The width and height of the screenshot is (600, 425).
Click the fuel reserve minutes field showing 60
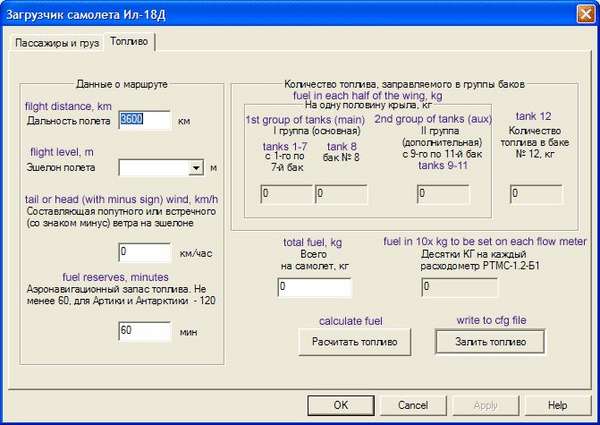coord(145,331)
